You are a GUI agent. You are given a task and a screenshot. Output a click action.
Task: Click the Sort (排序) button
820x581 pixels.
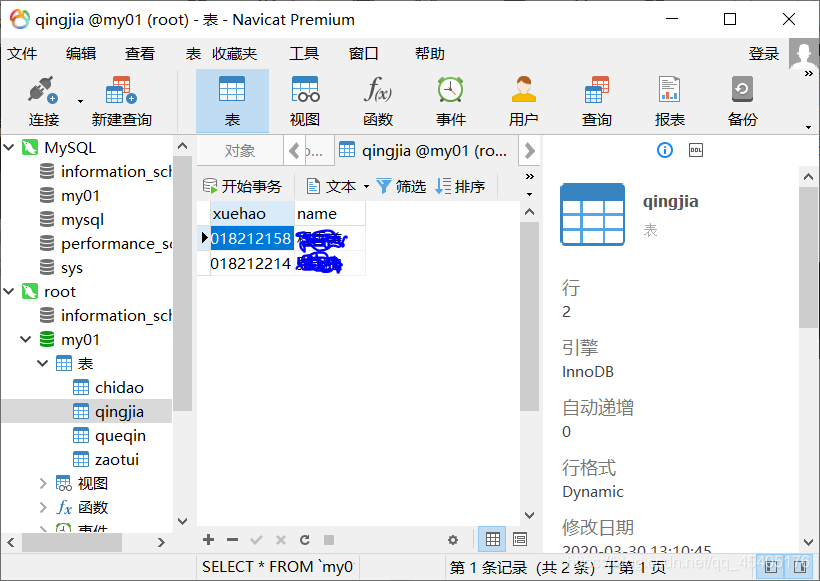tap(460, 186)
